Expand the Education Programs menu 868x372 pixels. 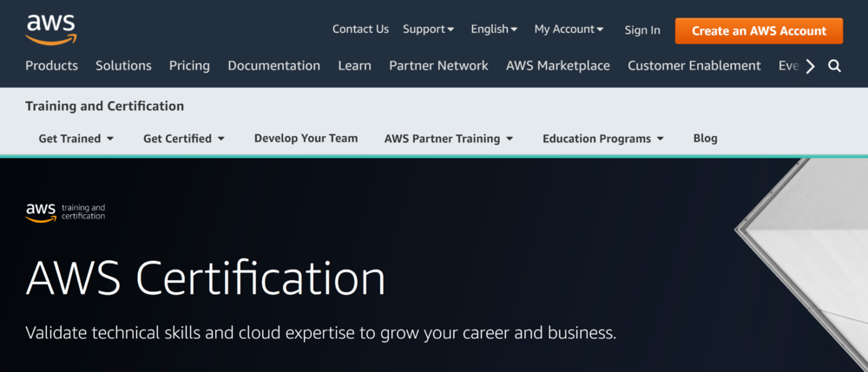coord(602,139)
